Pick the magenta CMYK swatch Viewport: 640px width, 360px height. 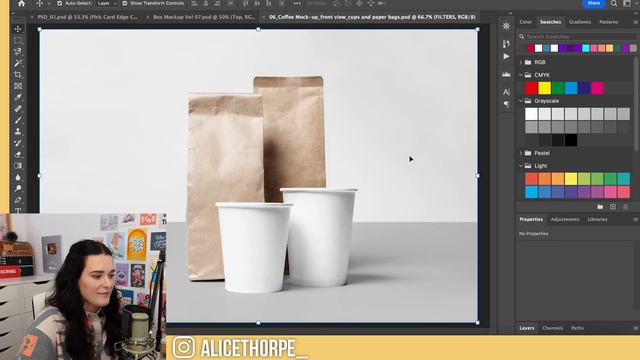click(597, 88)
